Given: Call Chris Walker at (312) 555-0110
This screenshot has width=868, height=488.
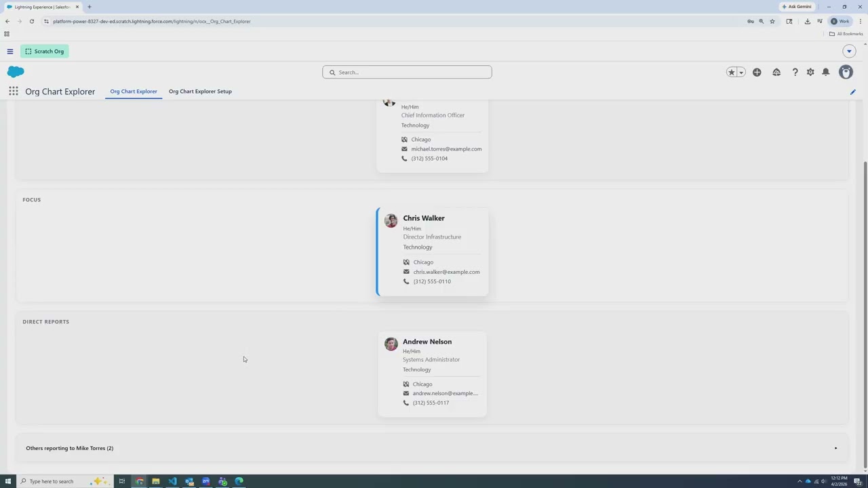Looking at the screenshot, I should click(432, 281).
